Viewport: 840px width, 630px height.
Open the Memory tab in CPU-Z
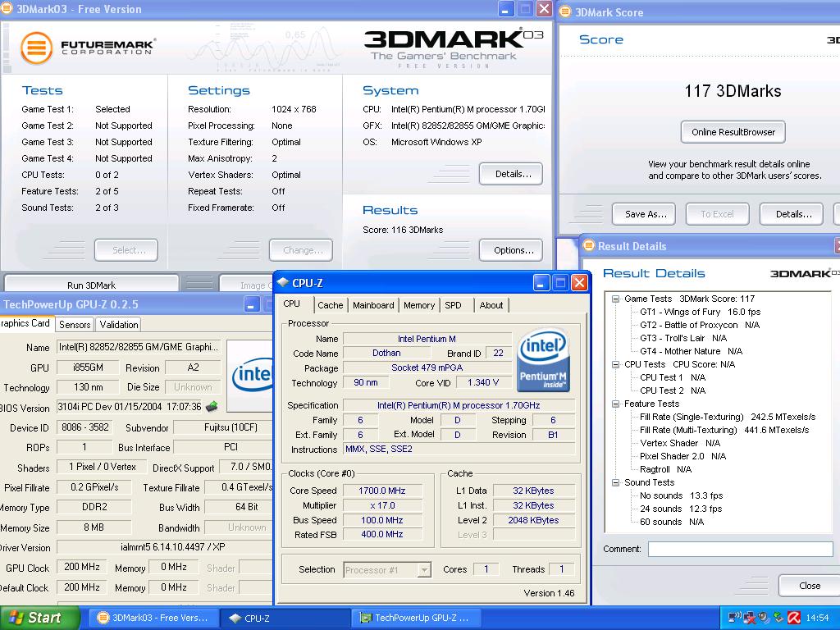[419, 305]
